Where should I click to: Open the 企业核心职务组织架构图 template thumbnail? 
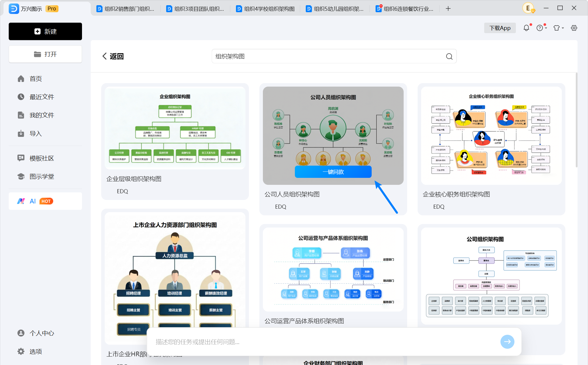(491, 136)
